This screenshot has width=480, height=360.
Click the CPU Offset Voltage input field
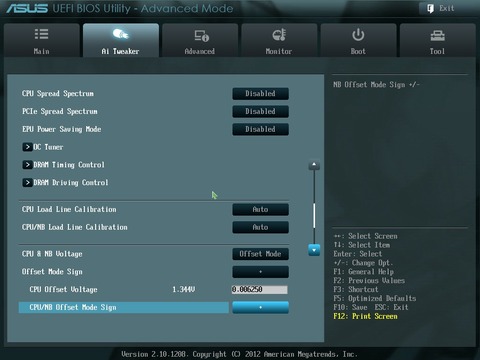[x=259, y=289]
